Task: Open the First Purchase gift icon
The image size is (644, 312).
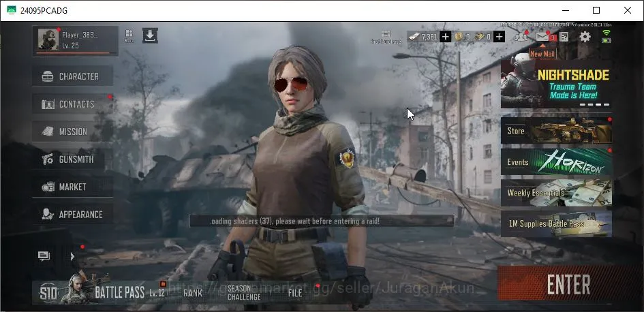Action: click(x=386, y=36)
